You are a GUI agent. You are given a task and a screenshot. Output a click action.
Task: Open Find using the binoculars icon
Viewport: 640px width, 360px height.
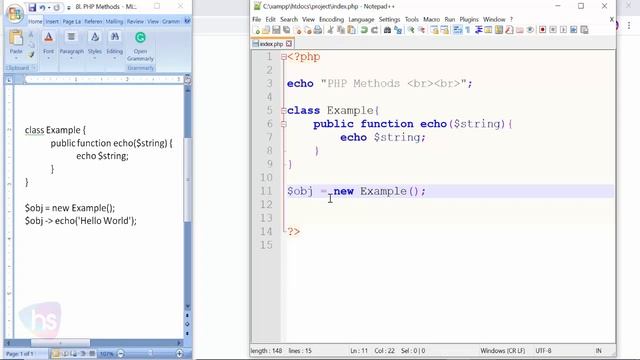pyautogui.click(x=387, y=30)
